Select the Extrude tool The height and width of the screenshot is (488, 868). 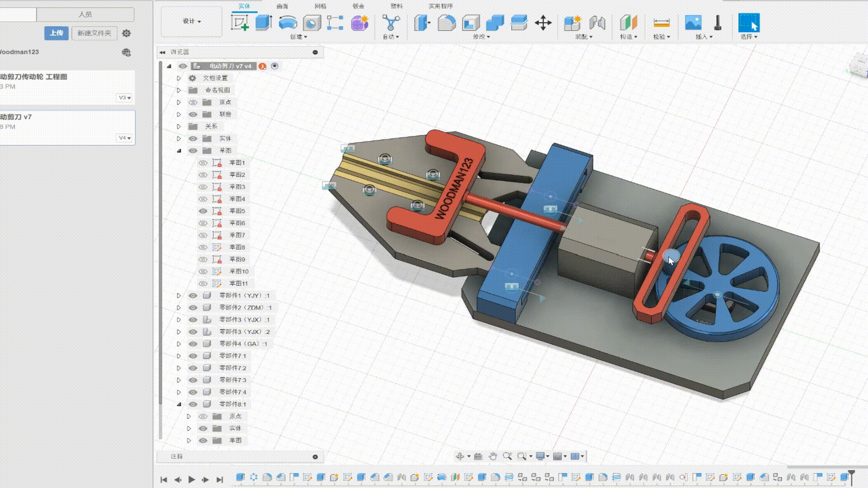pyautogui.click(x=264, y=23)
